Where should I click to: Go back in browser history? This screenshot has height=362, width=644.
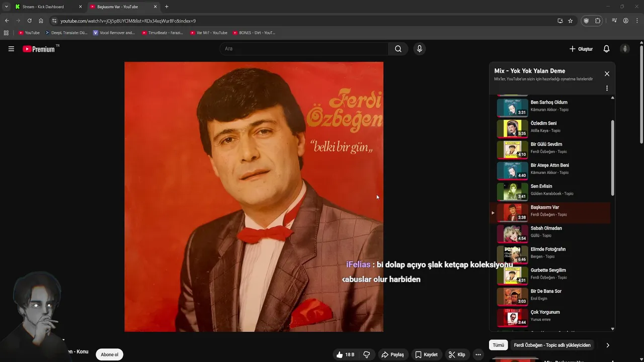(7, 21)
